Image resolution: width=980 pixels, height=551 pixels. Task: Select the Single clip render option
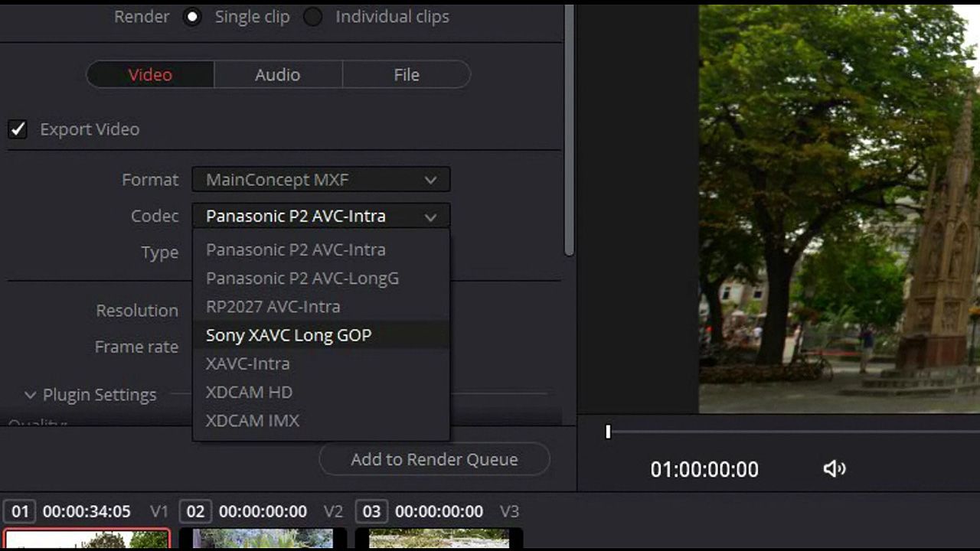191,17
